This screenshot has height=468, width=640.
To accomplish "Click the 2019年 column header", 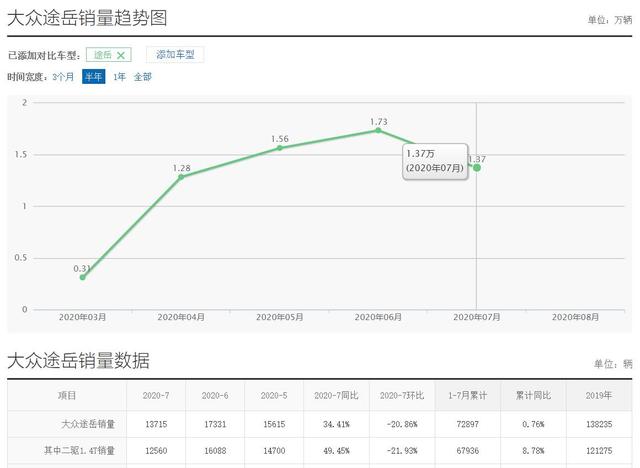I will (x=599, y=396).
